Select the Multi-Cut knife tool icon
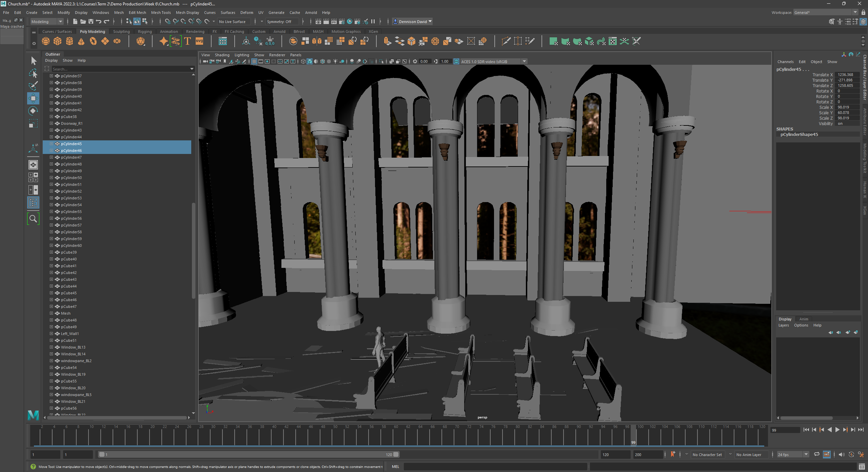868x472 pixels. tap(506, 41)
